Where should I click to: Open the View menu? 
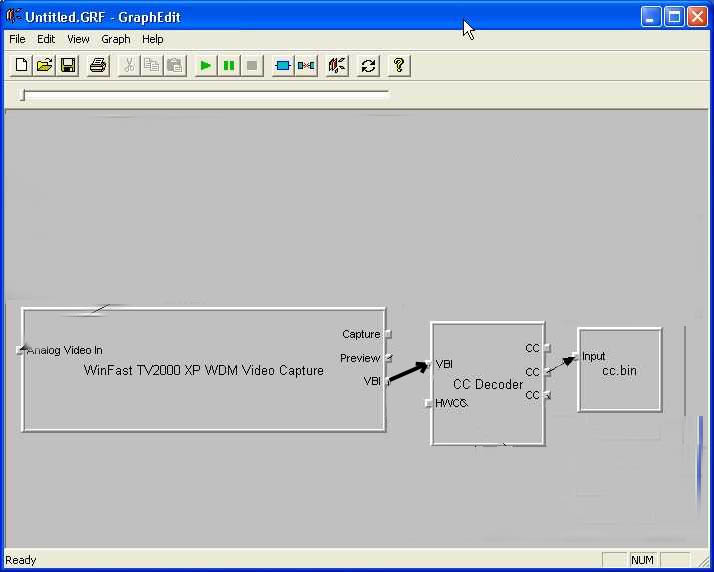click(78, 40)
